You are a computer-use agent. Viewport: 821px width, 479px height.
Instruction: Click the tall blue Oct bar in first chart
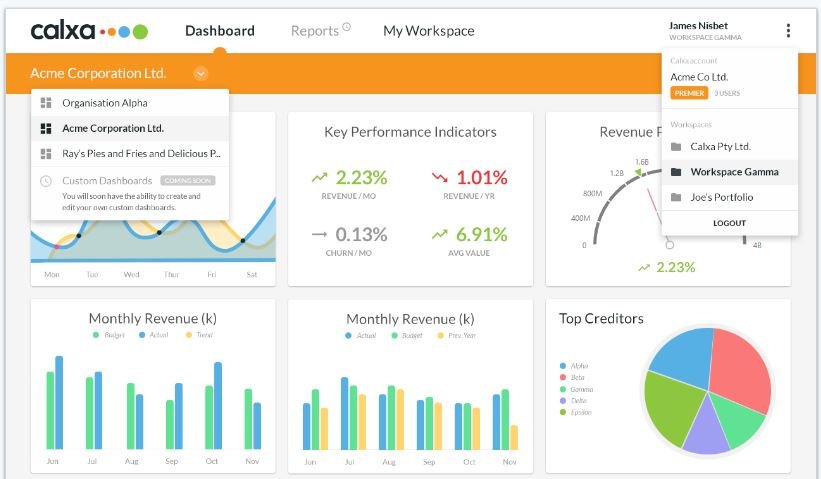point(218,405)
